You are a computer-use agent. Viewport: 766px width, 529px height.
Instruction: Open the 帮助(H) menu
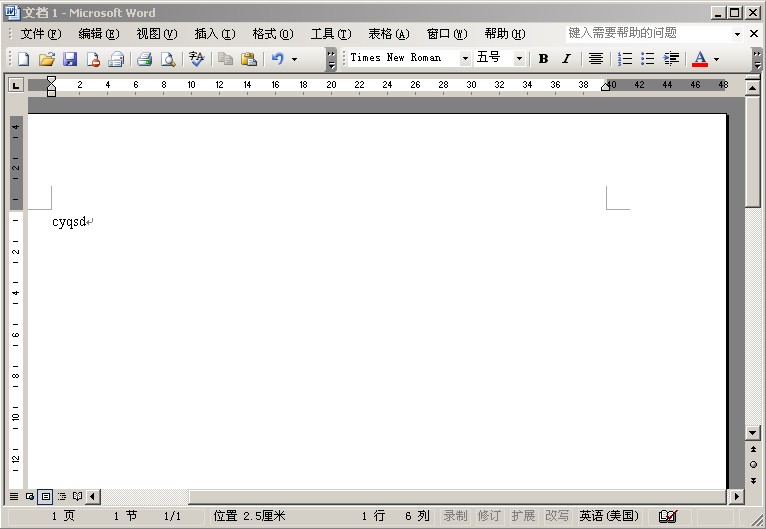(x=505, y=34)
